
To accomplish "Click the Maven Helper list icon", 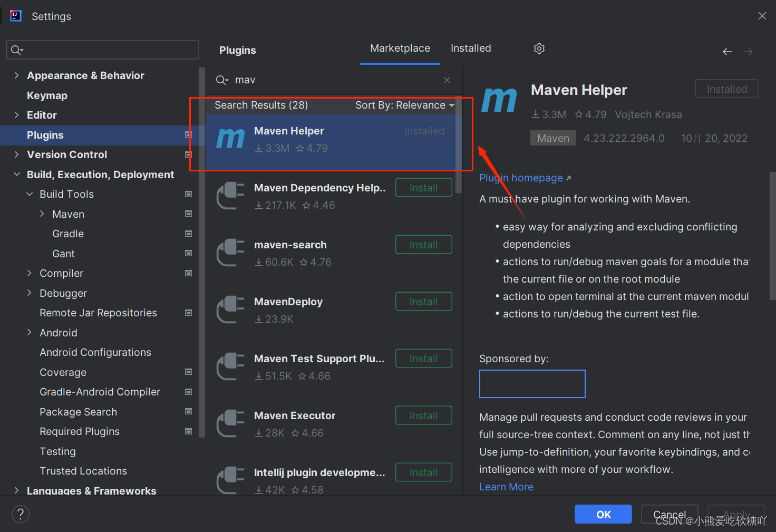I will 230,139.
